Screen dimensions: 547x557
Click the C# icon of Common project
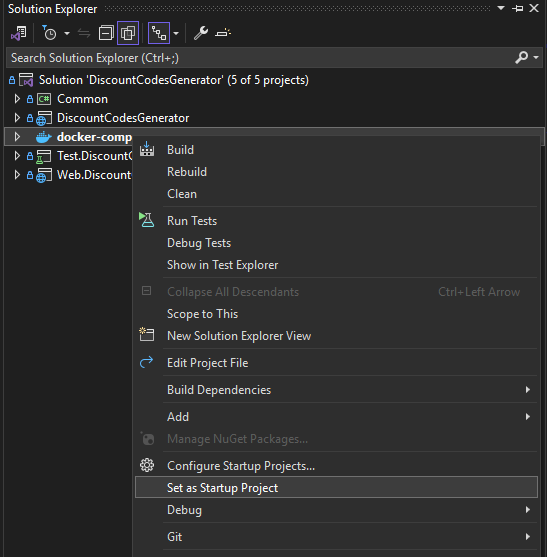(44, 99)
